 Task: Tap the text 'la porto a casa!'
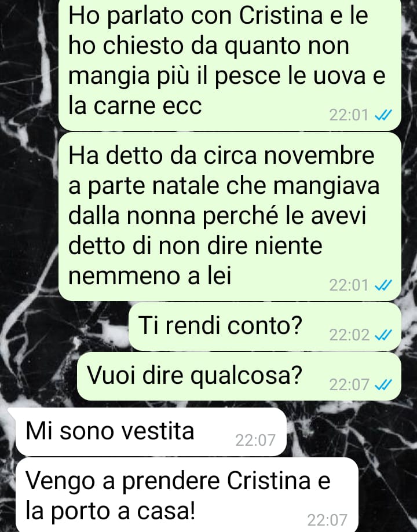[111, 511]
